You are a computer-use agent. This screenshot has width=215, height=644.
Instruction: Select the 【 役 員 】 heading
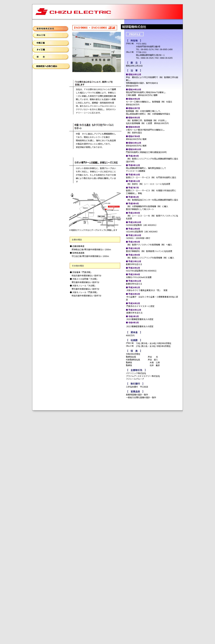(134, 351)
